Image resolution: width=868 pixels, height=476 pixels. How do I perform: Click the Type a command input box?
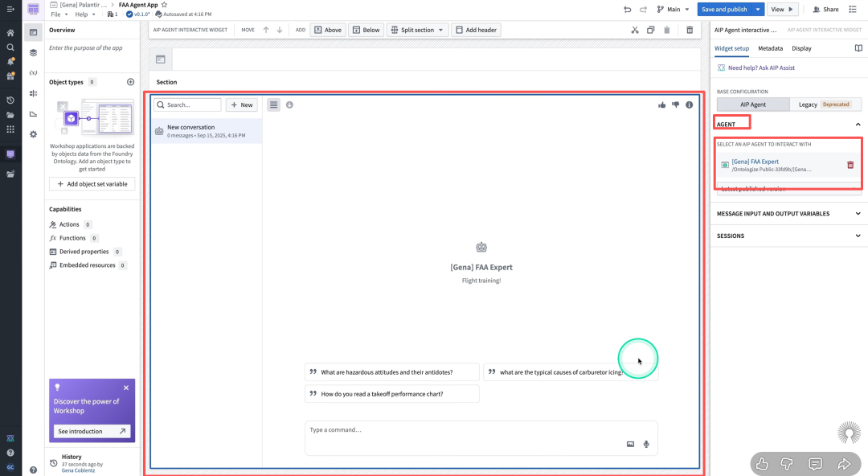481,438
